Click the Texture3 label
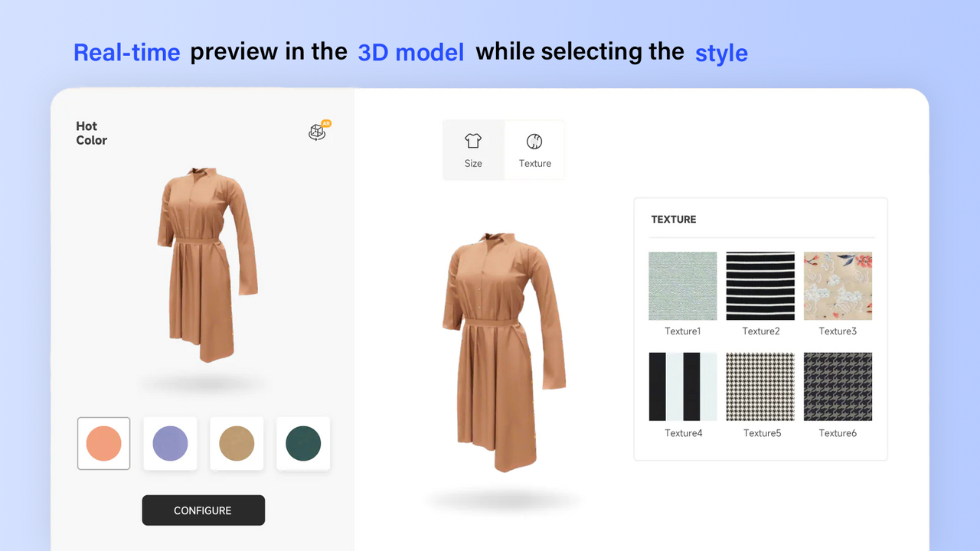This screenshot has width=980, height=551. tap(838, 331)
